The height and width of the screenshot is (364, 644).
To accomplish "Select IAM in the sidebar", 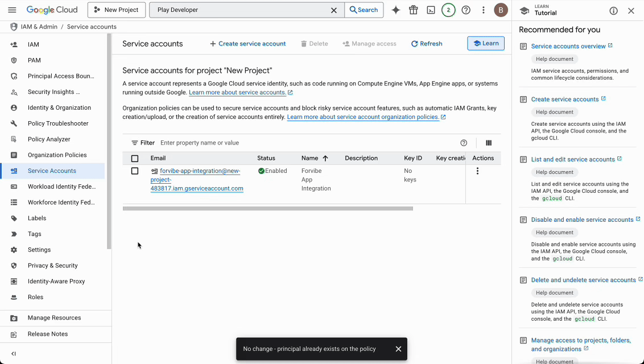I will tap(33, 44).
